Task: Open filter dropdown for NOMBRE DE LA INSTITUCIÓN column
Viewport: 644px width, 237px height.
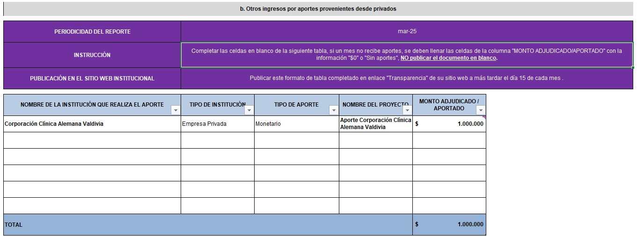Action: click(x=176, y=110)
